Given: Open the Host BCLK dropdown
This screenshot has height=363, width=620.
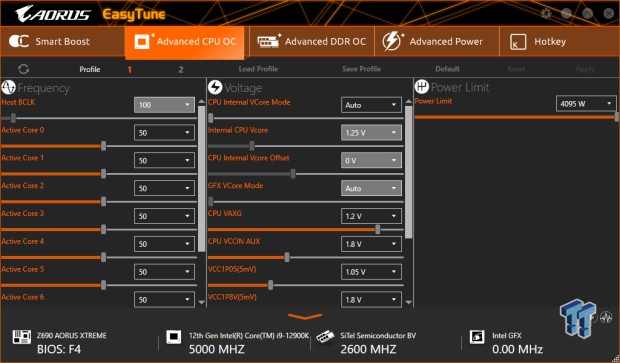Looking at the screenshot, I should tap(164, 105).
